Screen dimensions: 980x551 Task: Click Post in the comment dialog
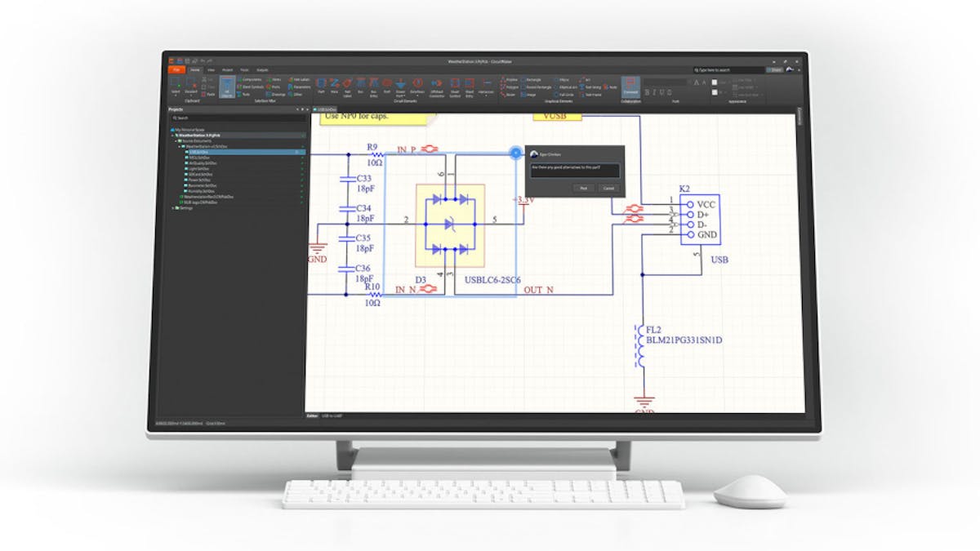point(583,188)
